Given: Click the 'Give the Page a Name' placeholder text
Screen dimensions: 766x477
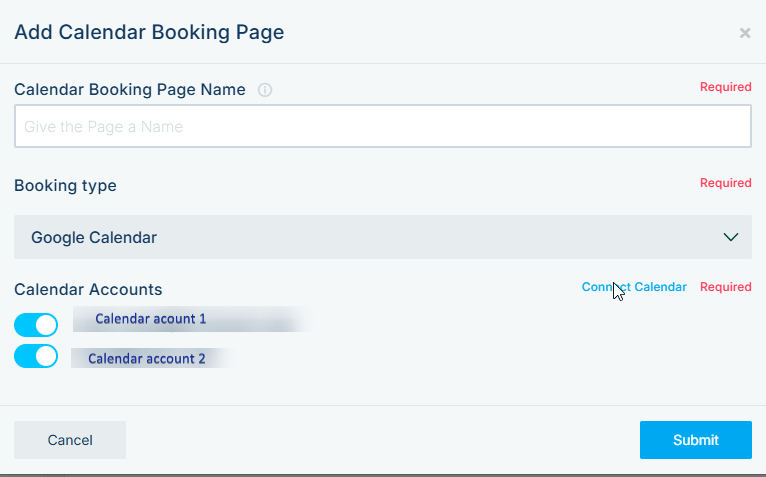Looking at the screenshot, I should (x=104, y=127).
